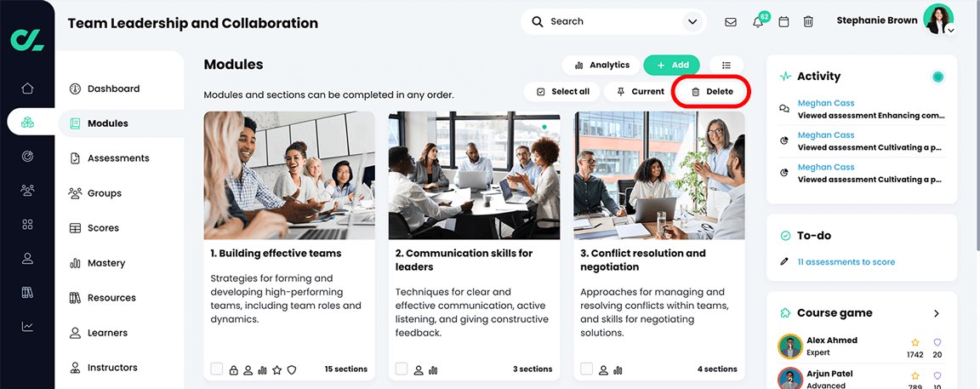Toggle the green Activity status indicator
980x389 pixels.
click(937, 77)
